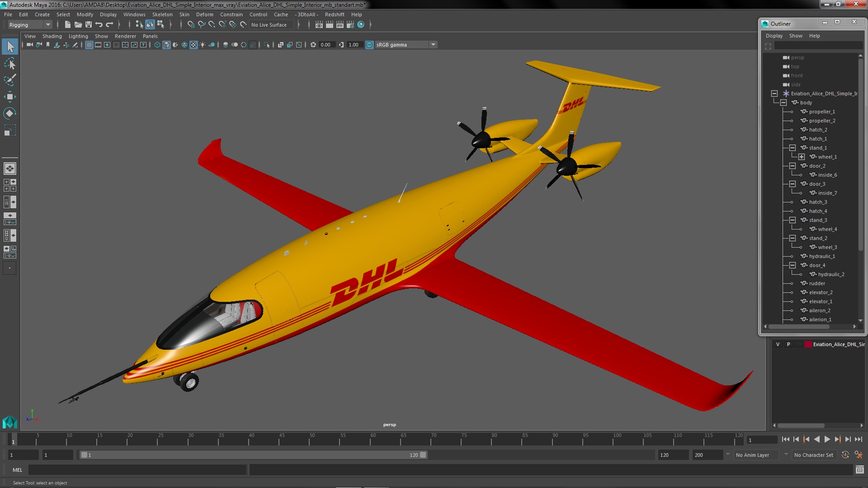Activate the Lasso select tool
Screen dimensions: 868x488
coord(10,63)
